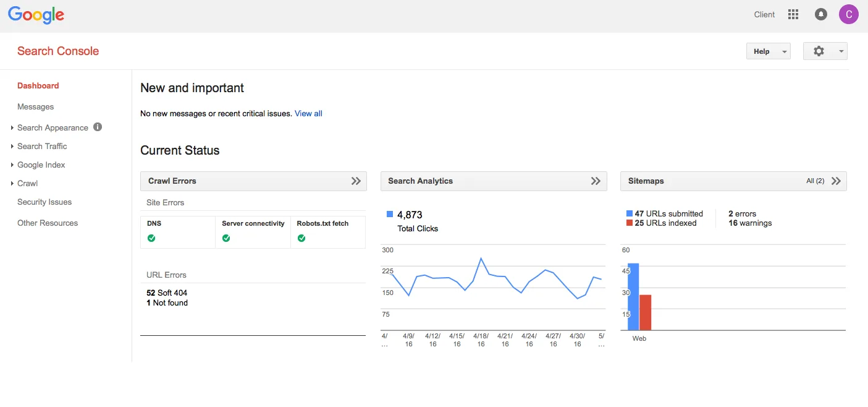Open Google Index section

coord(41,165)
